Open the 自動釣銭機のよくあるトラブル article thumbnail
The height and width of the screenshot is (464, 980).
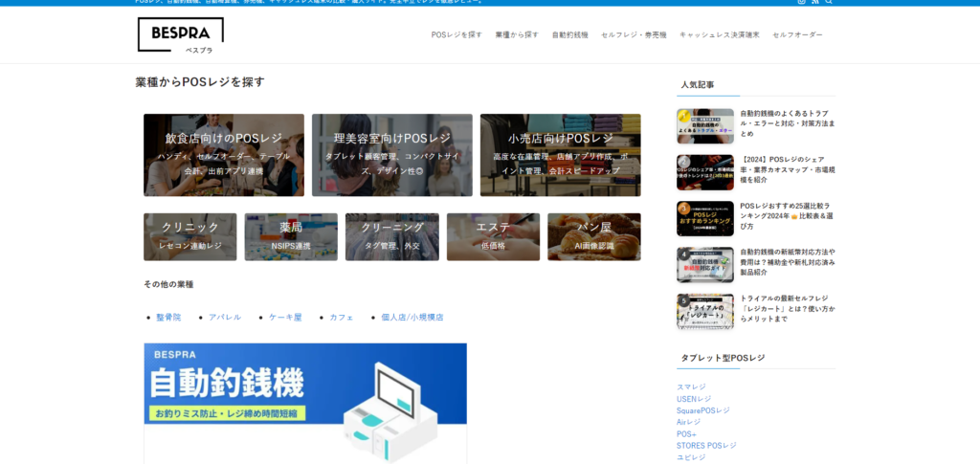(705, 126)
